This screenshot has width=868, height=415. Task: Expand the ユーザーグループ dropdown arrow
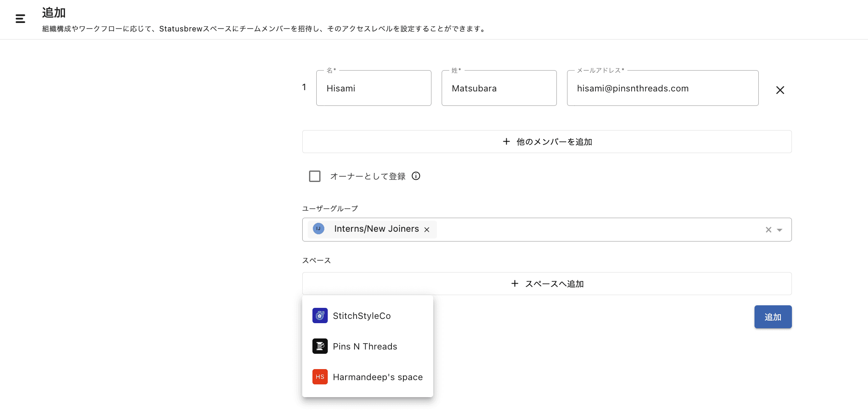pos(780,230)
